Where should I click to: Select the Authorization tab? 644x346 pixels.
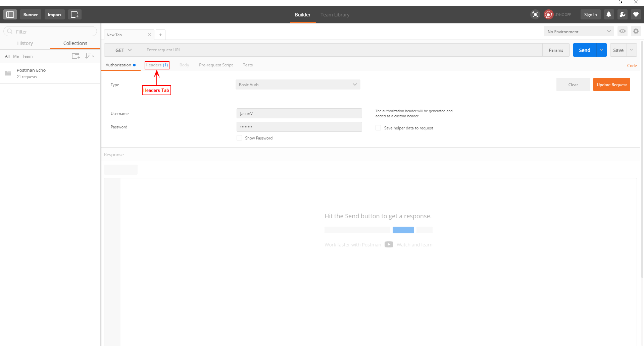click(x=120, y=65)
